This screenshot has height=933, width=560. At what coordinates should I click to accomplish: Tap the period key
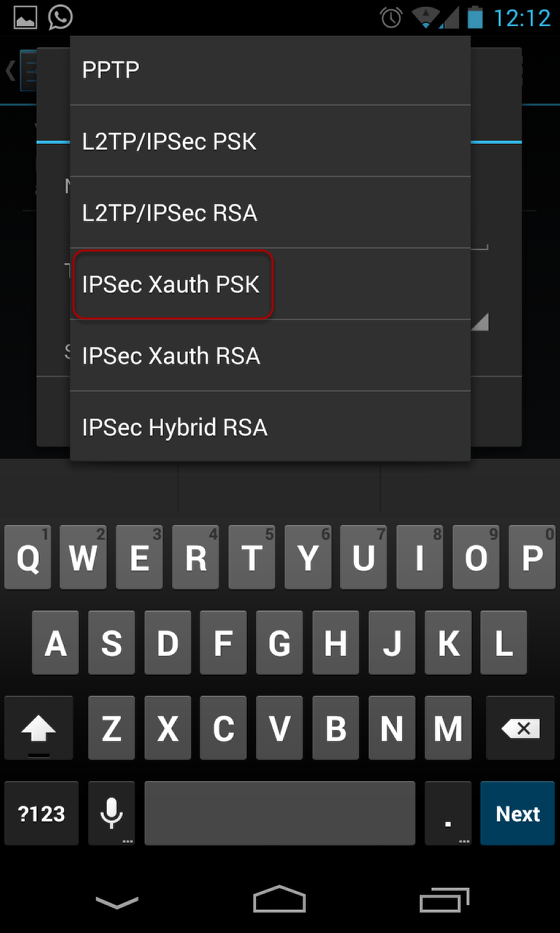(448, 813)
